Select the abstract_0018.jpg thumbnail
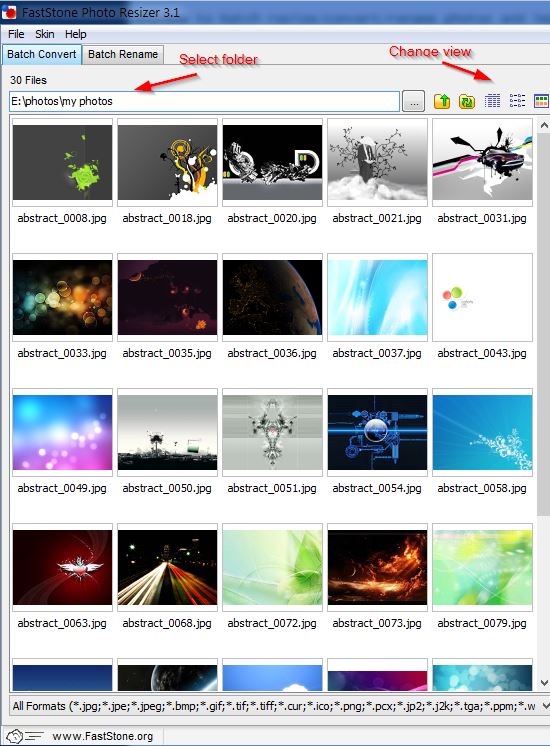 [x=167, y=162]
